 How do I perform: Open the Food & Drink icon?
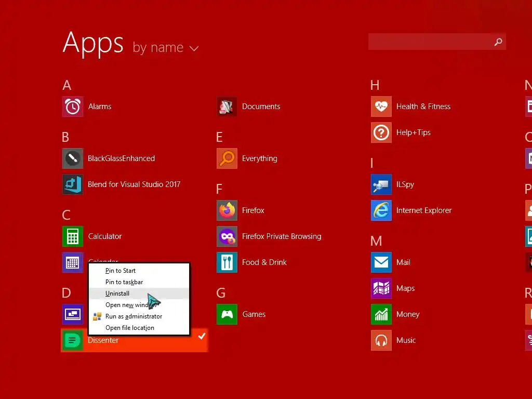pyautogui.click(x=227, y=262)
